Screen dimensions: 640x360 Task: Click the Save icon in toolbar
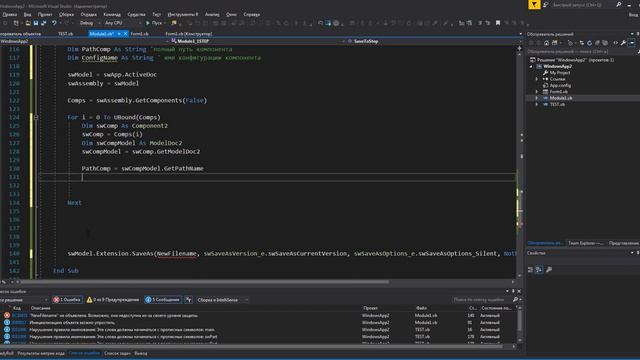pyautogui.click(x=36, y=23)
